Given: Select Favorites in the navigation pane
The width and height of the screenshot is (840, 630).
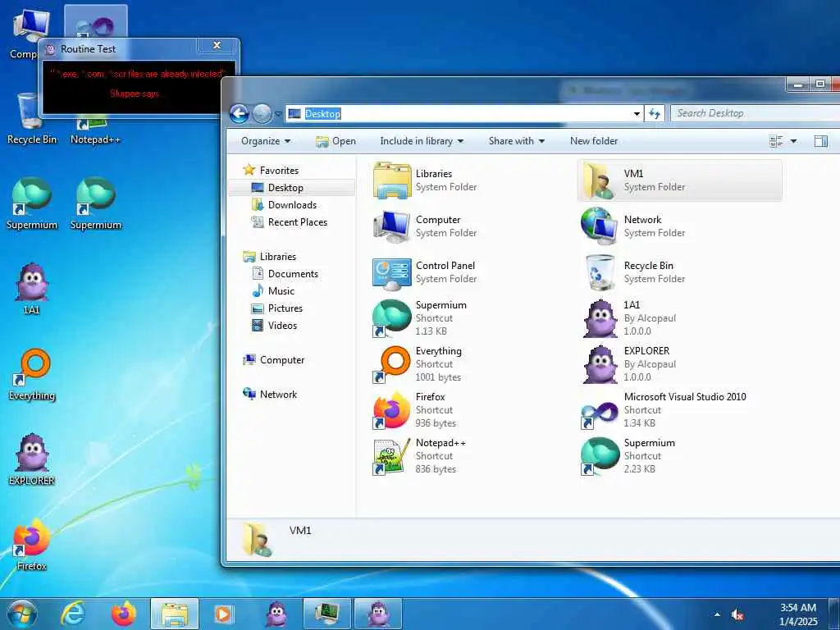Looking at the screenshot, I should coord(271,171).
